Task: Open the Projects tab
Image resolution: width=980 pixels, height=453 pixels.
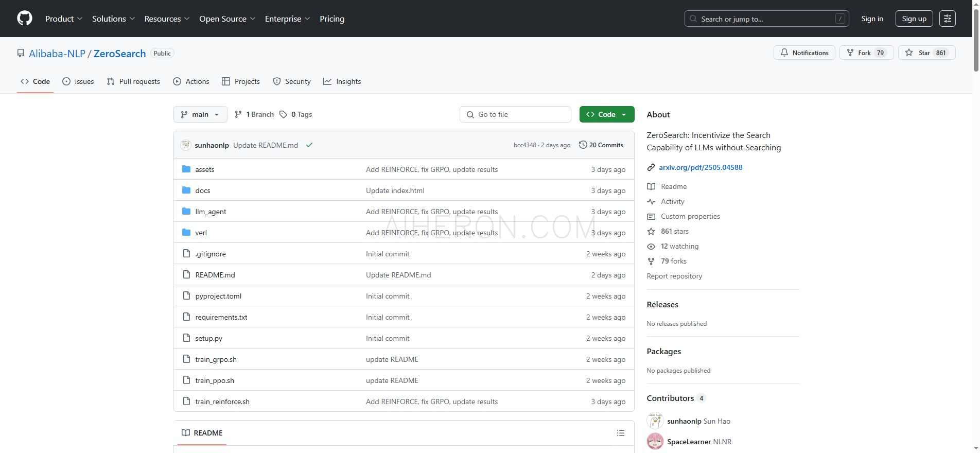Action: 240,81
